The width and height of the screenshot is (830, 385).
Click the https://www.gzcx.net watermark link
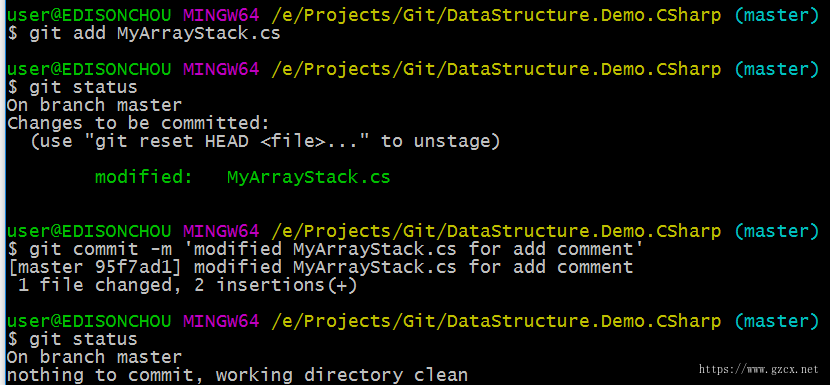click(x=759, y=369)
